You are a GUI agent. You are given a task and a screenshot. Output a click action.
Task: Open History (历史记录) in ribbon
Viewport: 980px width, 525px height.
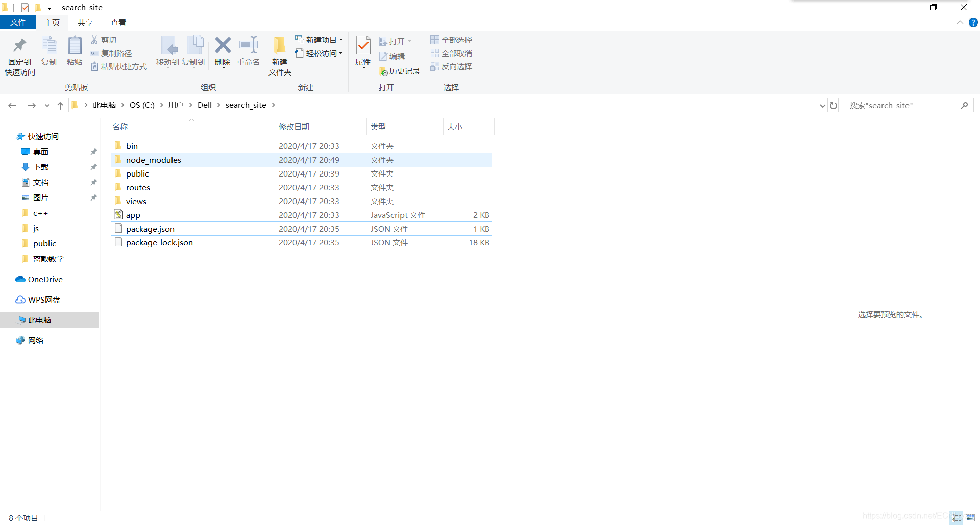400,71
